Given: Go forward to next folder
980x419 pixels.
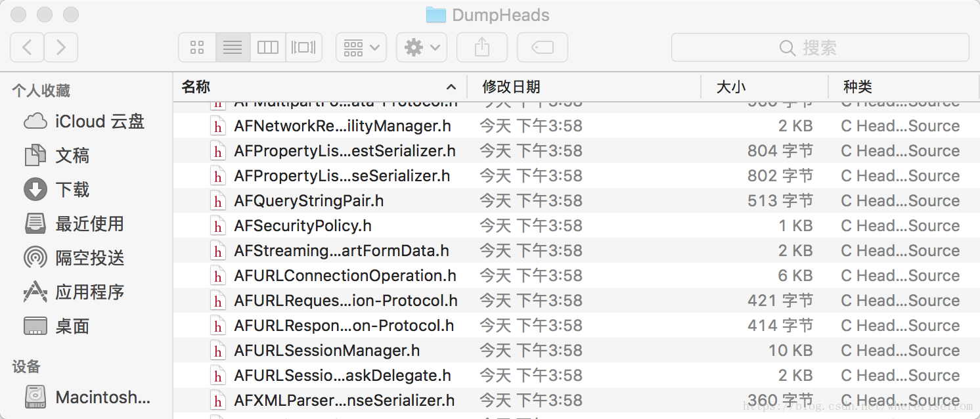Looking at the screenshot, I should pos(61,47).
